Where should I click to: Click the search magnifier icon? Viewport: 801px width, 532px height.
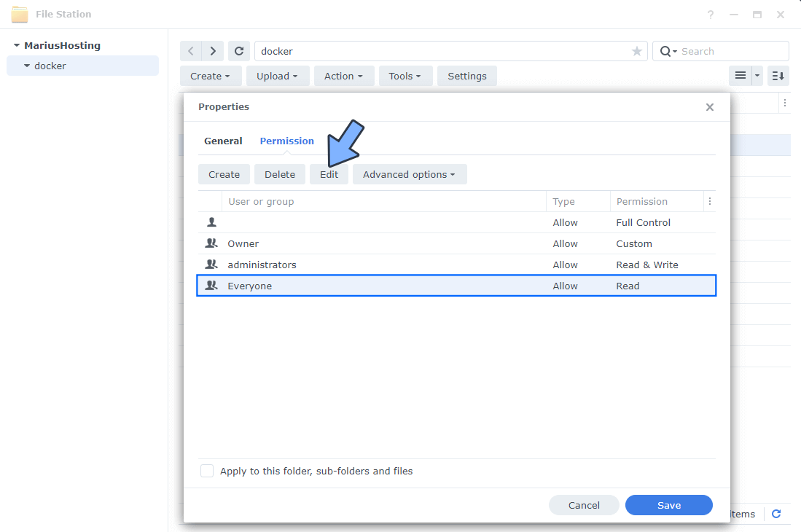tap(664, 51)
